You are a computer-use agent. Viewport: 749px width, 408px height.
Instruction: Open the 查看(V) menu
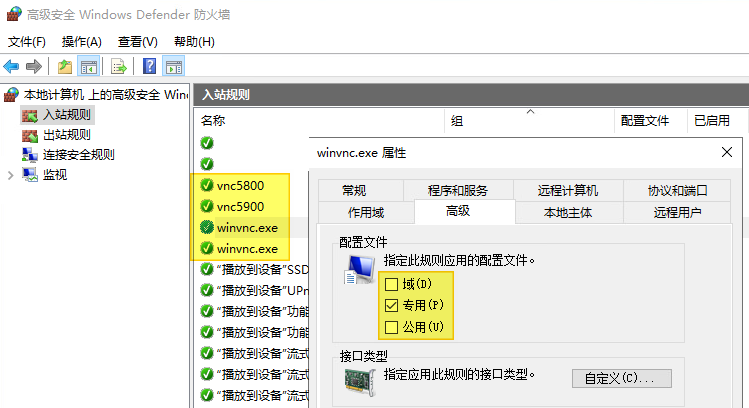(x=138, y=42)
